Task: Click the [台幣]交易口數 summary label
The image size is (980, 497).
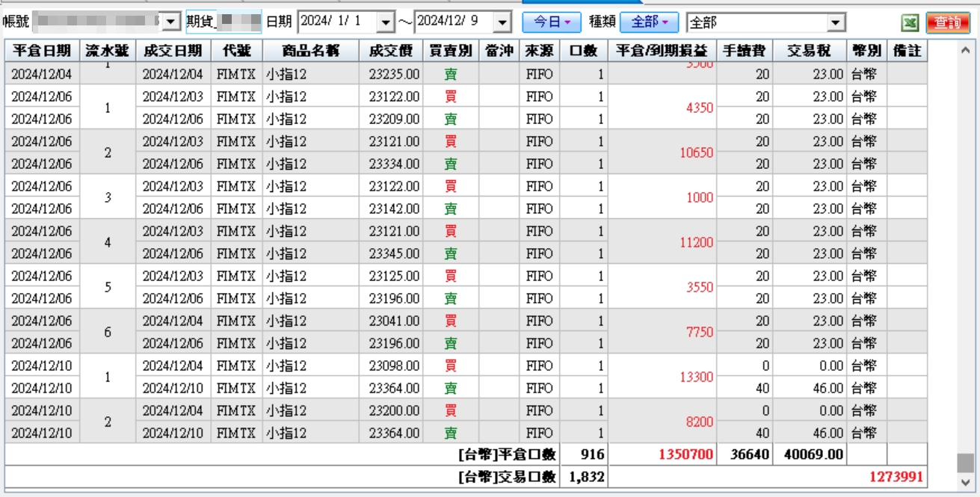Action: click(x=508, y=477)
